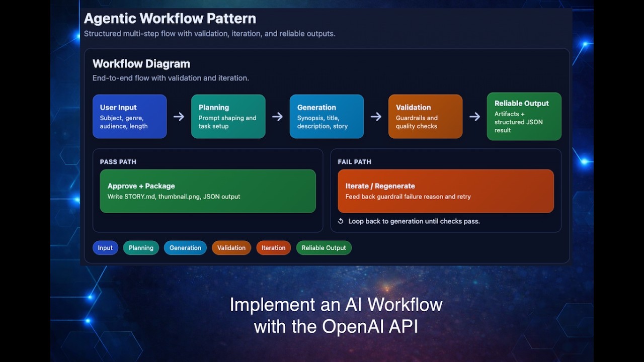Click the Reliable Output legend pill

pos(324,248)
